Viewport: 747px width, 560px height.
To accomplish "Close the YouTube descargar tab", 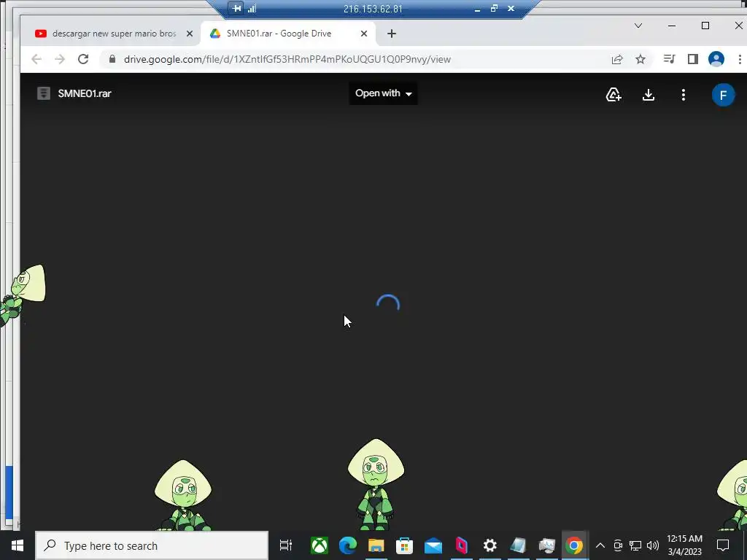I will point(190,34).
